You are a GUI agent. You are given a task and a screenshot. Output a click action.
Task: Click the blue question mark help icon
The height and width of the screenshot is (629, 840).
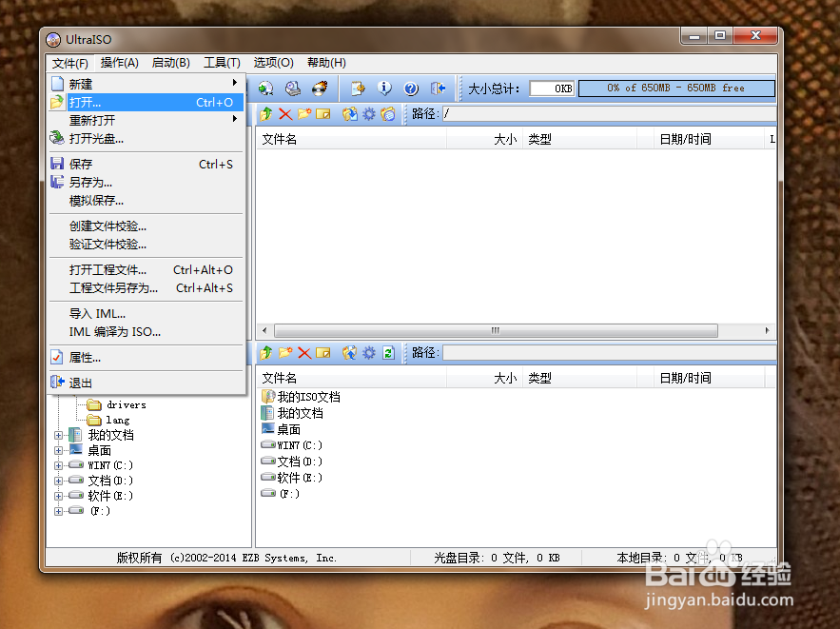(x=411, y=88)
